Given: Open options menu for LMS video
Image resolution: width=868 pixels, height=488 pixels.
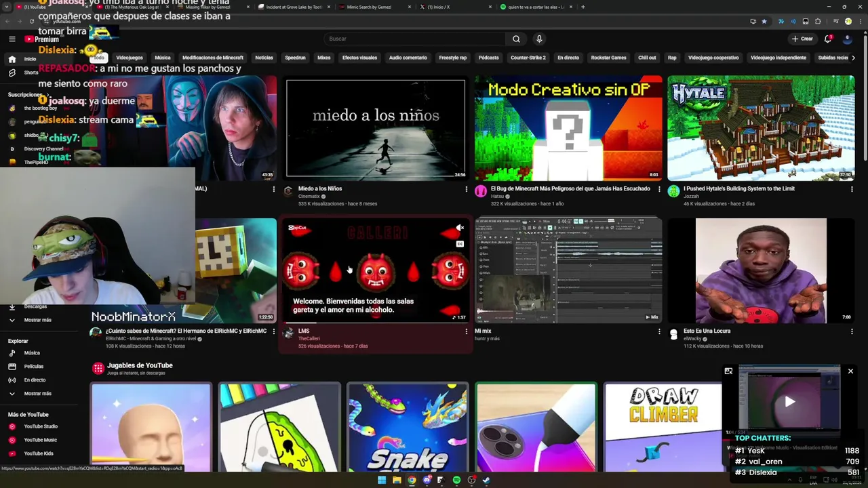Looking at the screenshot, I should (466, 331).
